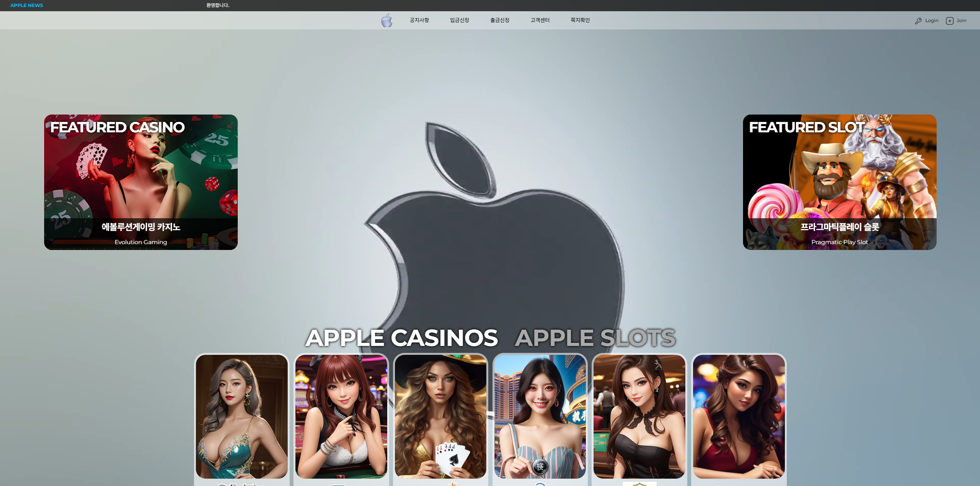Click the Apple logo icon in navbar
Image resolution: width=980 pixels, height=486 pixels.
pyautogui.click(x=386, y=21)
